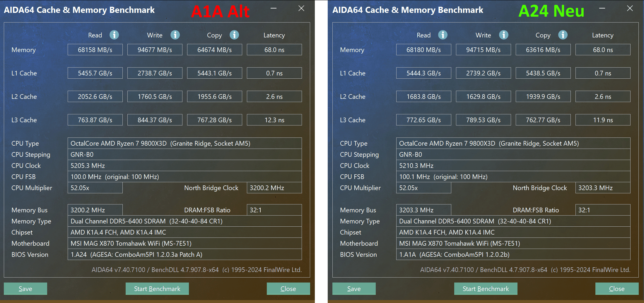Click L1 copy value 5443.1 GB/s
The image size is (644, 303).
[x=215, y=73]
